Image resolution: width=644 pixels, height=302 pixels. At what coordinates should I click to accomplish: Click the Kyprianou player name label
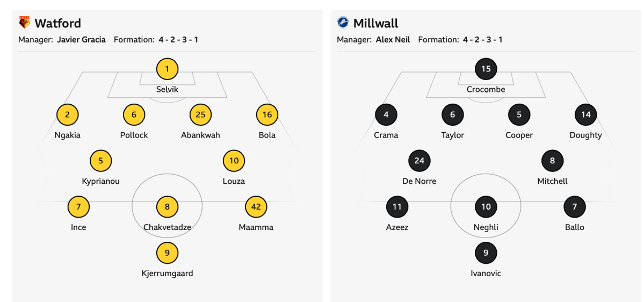click(100, 181)
